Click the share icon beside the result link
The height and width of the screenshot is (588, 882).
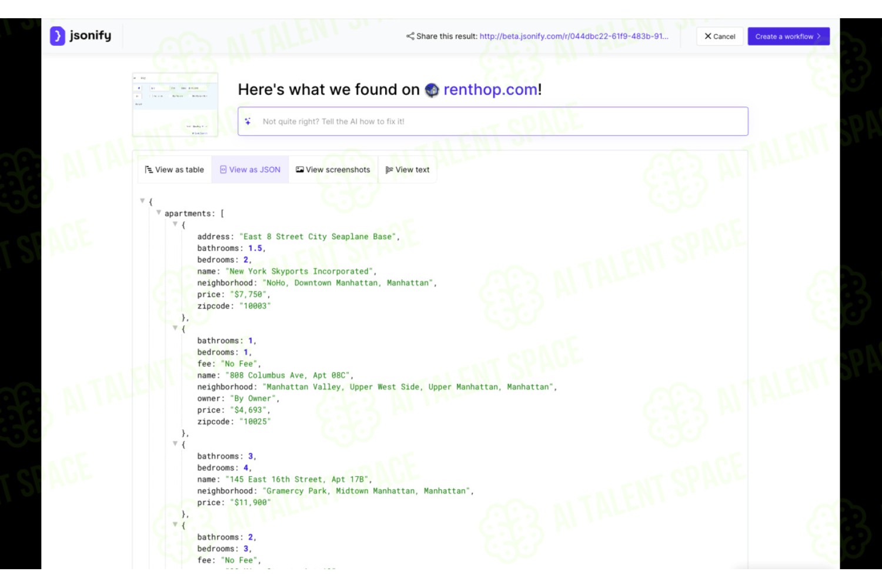coord(410,36)
